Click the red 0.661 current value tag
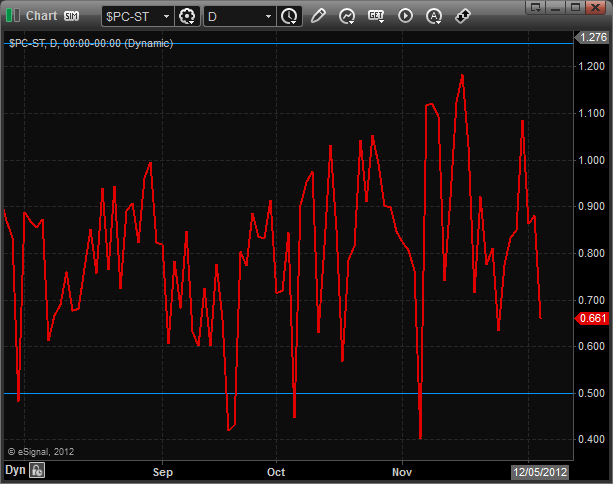The height and width of the screenshot is (484, 613). 592,318
